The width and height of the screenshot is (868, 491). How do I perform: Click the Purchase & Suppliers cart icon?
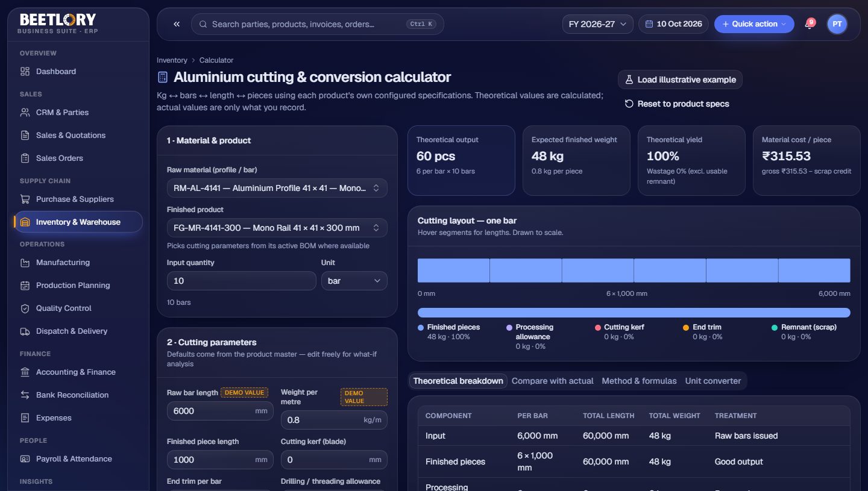(x=25, y=199)
